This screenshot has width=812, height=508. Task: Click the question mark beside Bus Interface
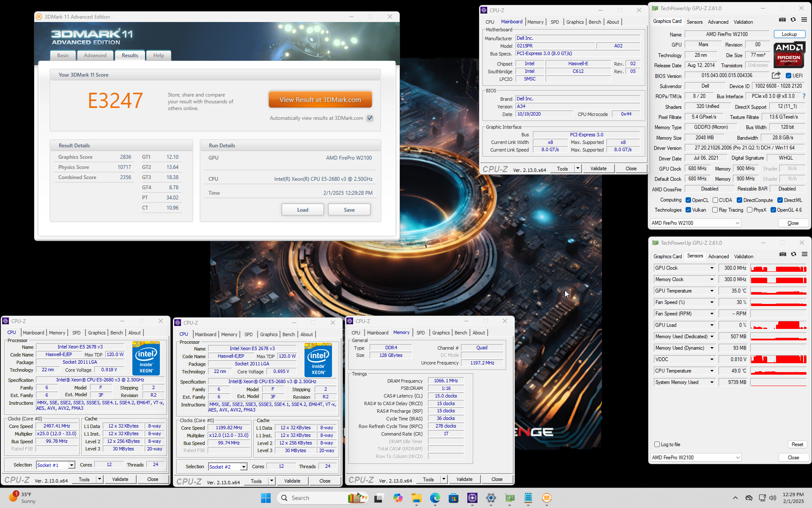pyautogui.click(x=804, y=96)
